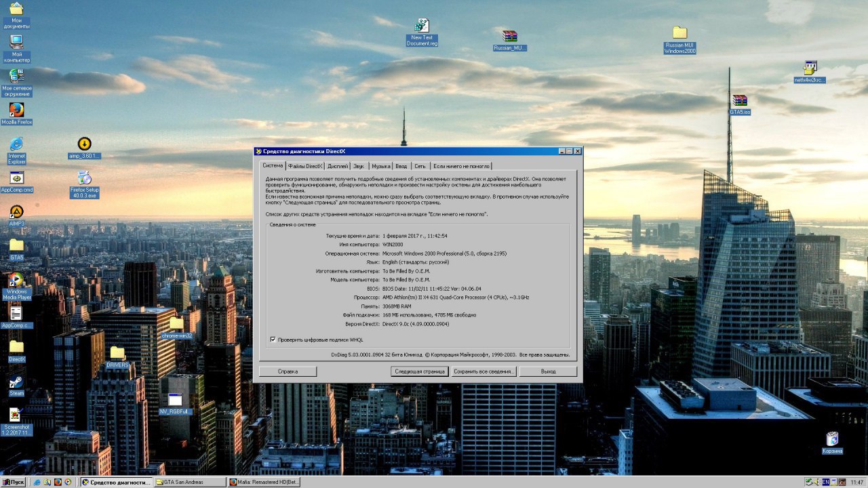Click the Справка button
Viewport: 868px width, 488px height.
click(x=288, y=371)
